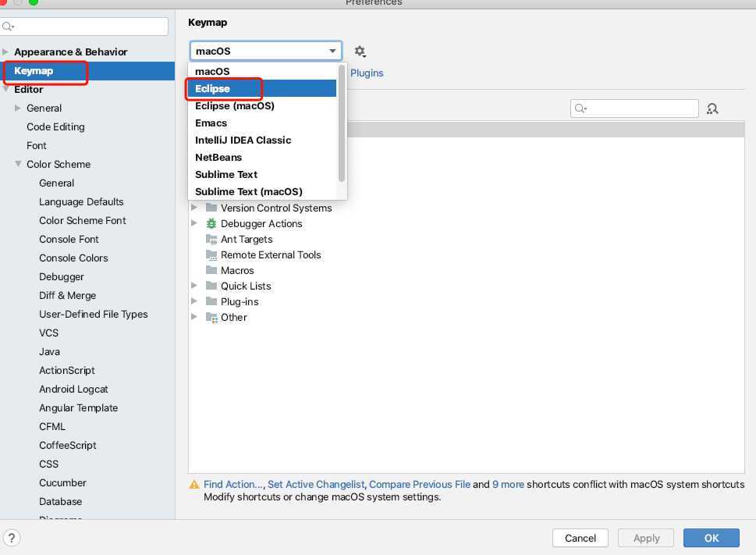Click the keymap dropdown list scrollbar
This screenshot has height=555, width=756.
(342, 123)
